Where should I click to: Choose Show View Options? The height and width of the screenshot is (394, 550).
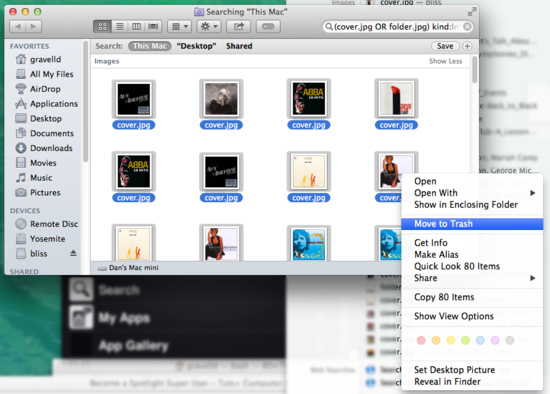tap(472, 316)
